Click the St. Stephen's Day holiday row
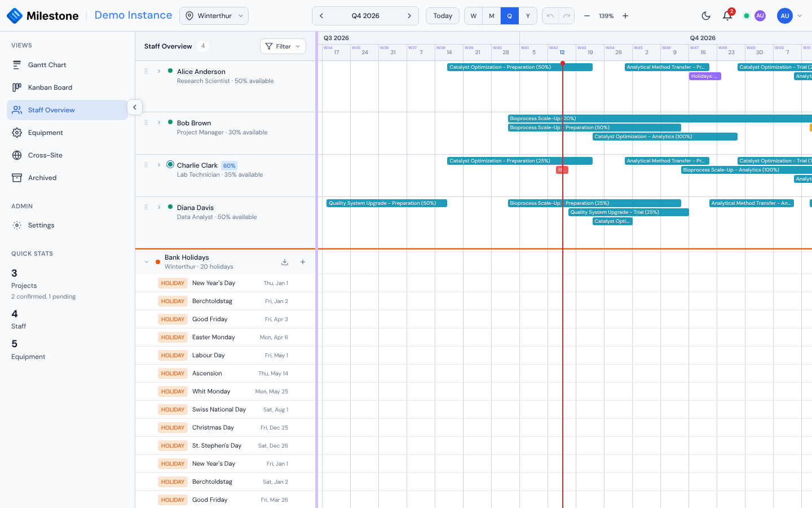Viewport: 812px width, 508px height. click(226, 446)
